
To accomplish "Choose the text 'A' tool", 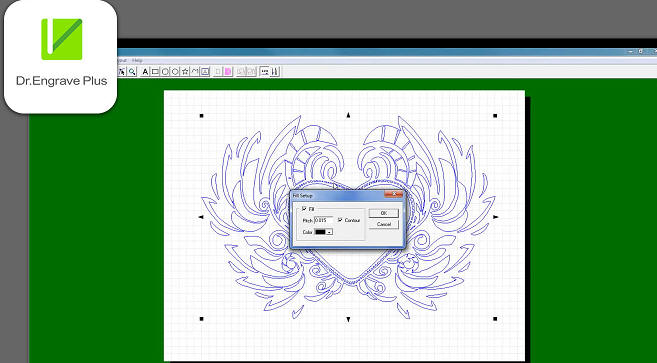I will (x=145, y=72).
